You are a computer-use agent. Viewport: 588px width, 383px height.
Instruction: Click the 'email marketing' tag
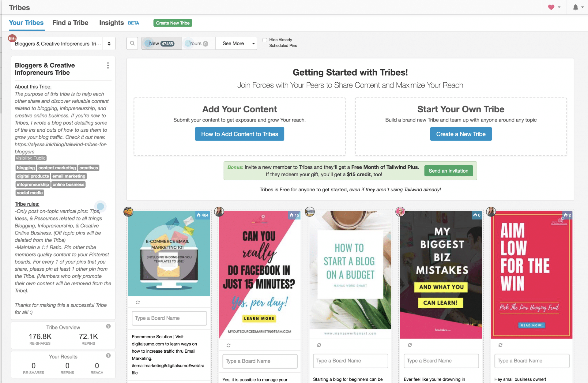(x=69, y=176)
